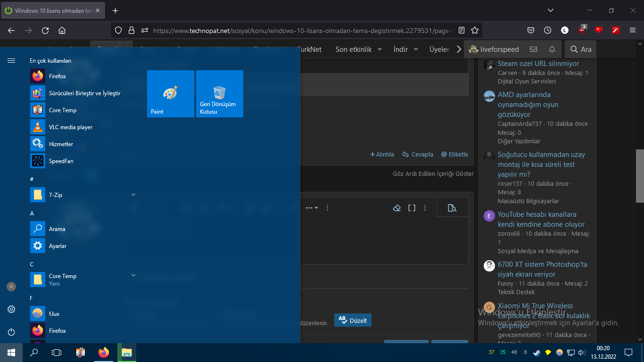Click the page's vertical scrollbar thumb
This screenshot has height=362, width=644.
[640, 176]
